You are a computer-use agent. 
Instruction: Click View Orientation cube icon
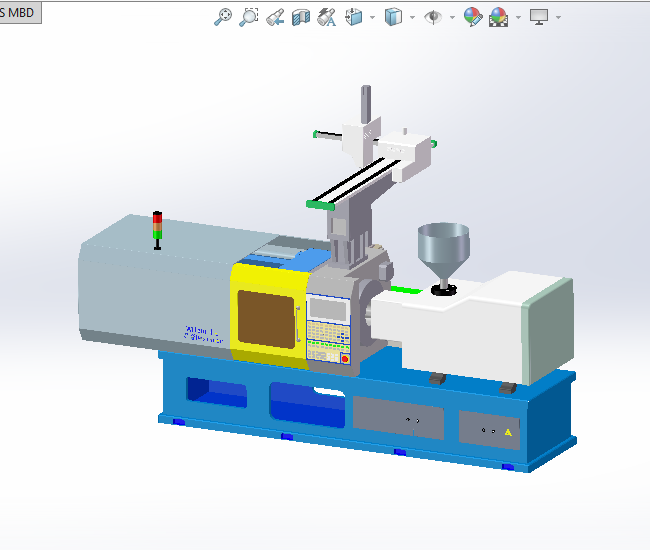click(x=354, y=17)
